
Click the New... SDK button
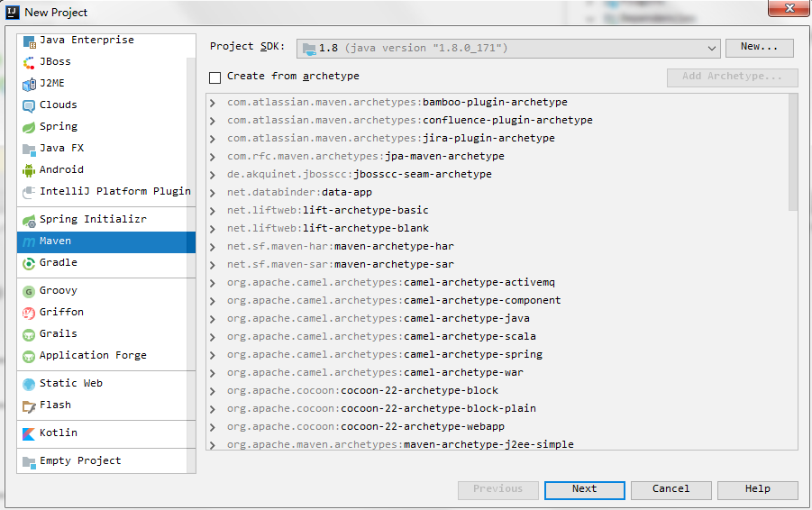759,47
